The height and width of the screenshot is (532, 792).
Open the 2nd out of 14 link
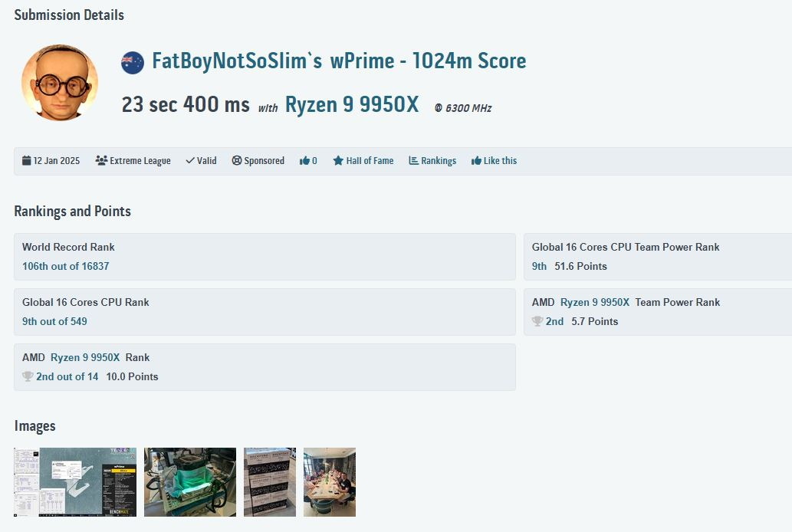tap(67, 376)
